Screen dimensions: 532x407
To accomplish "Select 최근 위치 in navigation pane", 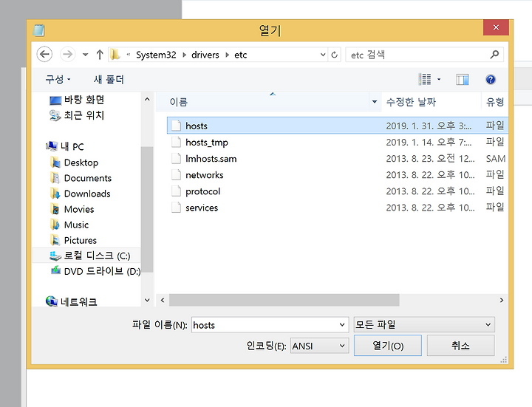I will (77, 115).
